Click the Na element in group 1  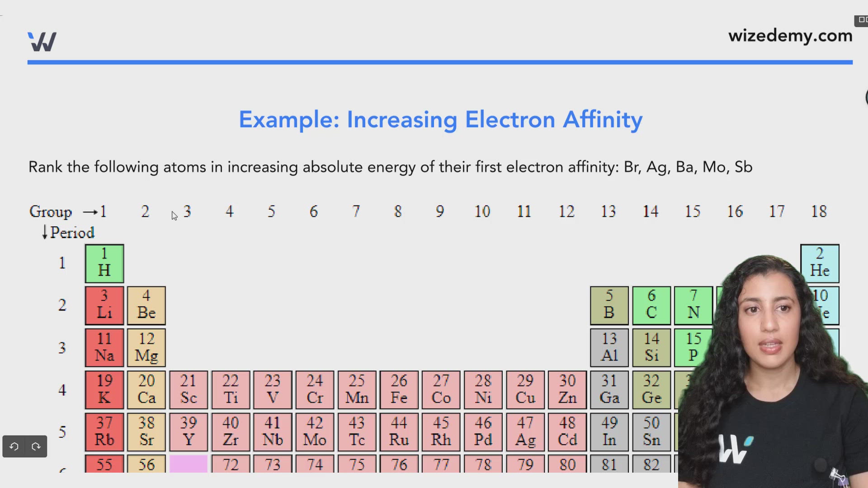[x=104, y=347]
